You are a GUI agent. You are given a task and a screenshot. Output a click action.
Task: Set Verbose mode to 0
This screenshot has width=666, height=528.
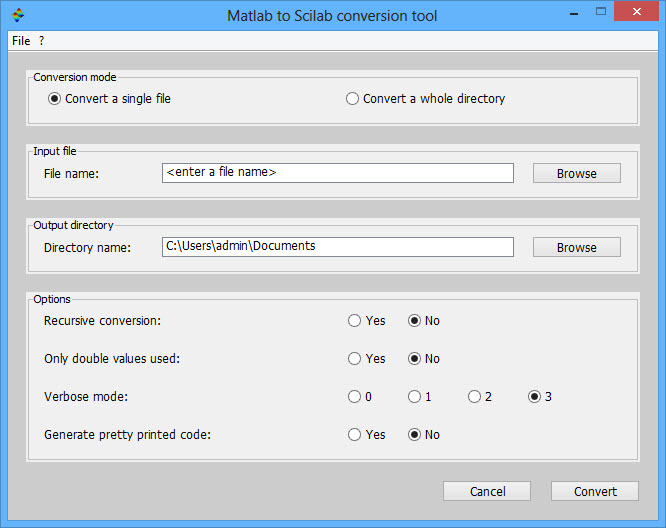coord(360,396)
